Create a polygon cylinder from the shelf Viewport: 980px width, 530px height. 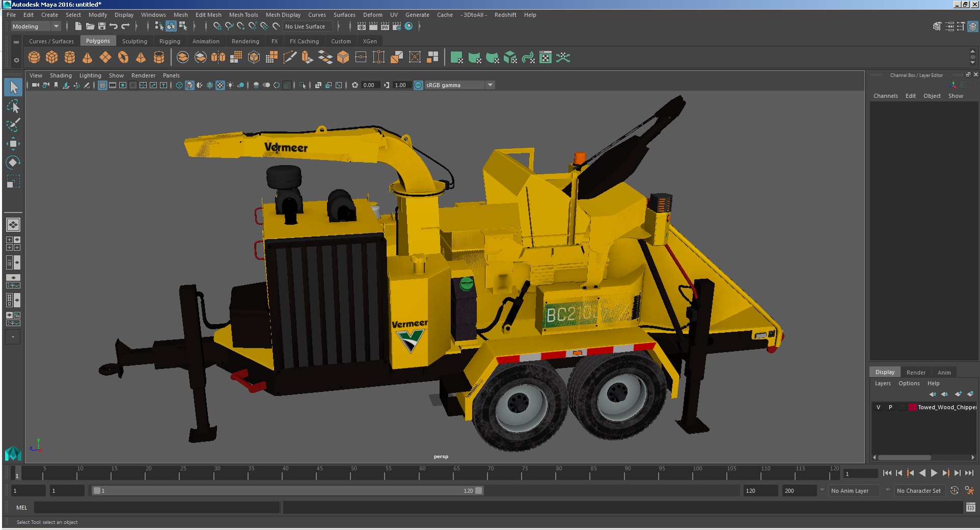click(70, 58)
